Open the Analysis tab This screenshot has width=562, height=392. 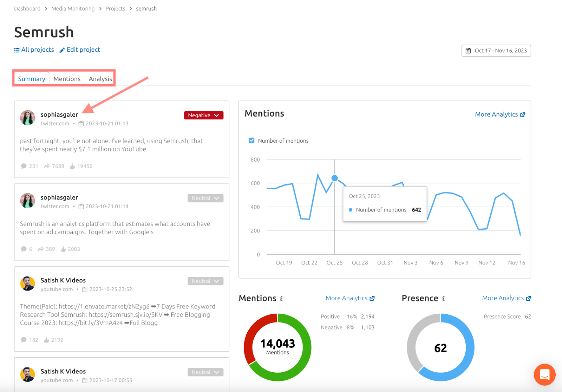100,79
